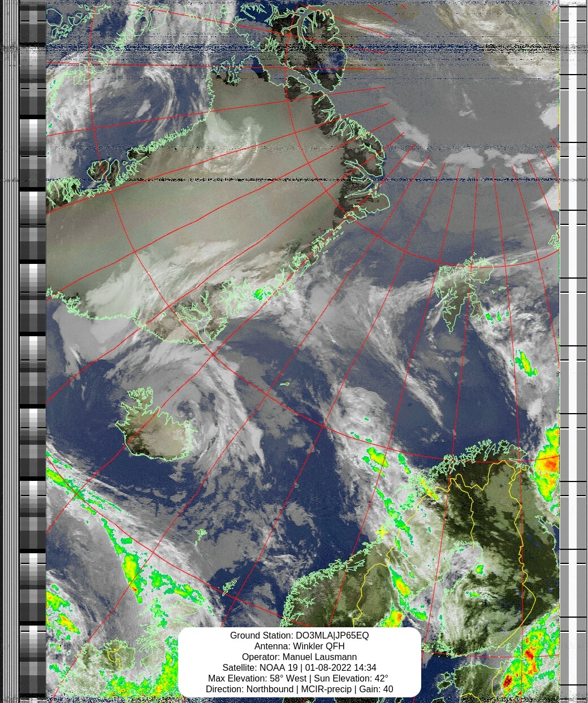Image resolution: width=588 pixels, height=703 pixels.
Task: Click the 'Direction: Northbound' text
Action: pos(249,689)
